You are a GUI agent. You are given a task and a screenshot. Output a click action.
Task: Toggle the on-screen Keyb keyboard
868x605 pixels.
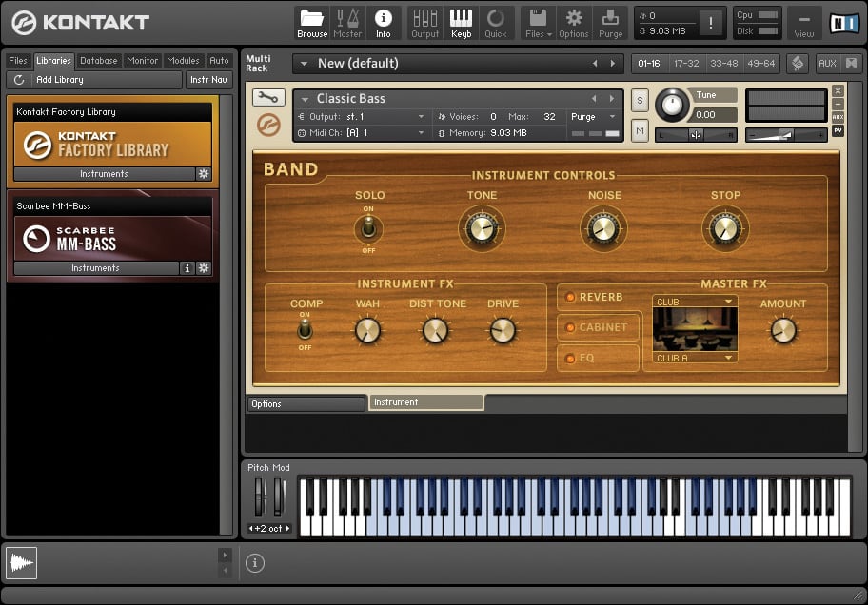[x=461, y=23]
